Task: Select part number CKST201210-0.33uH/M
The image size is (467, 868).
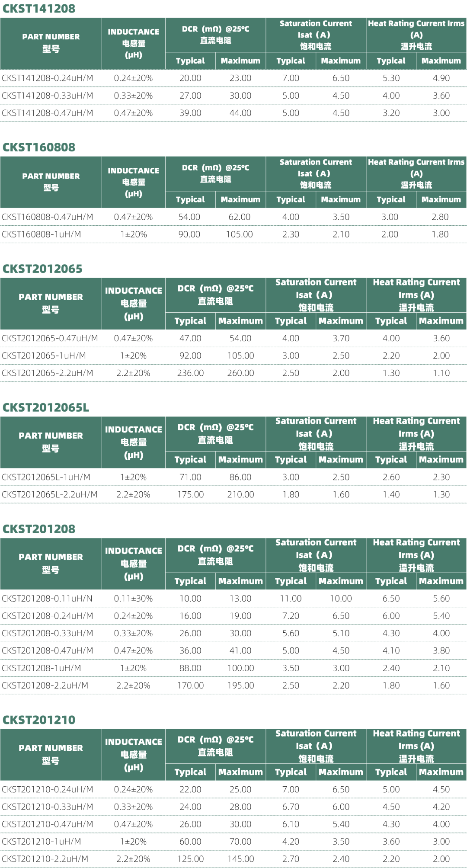Action: pyautogui.click(x=48, y=807)
